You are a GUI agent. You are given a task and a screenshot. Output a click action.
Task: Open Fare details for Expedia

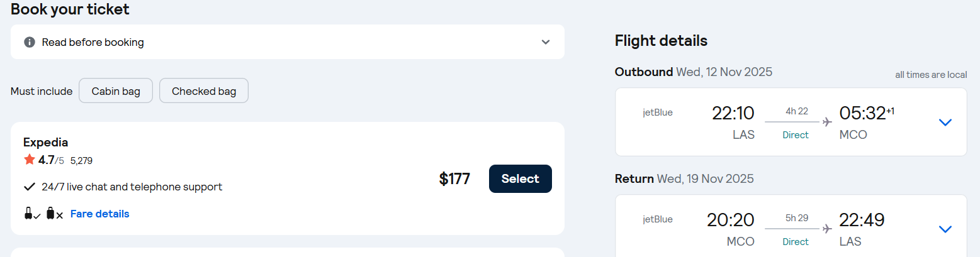point(99,214)
